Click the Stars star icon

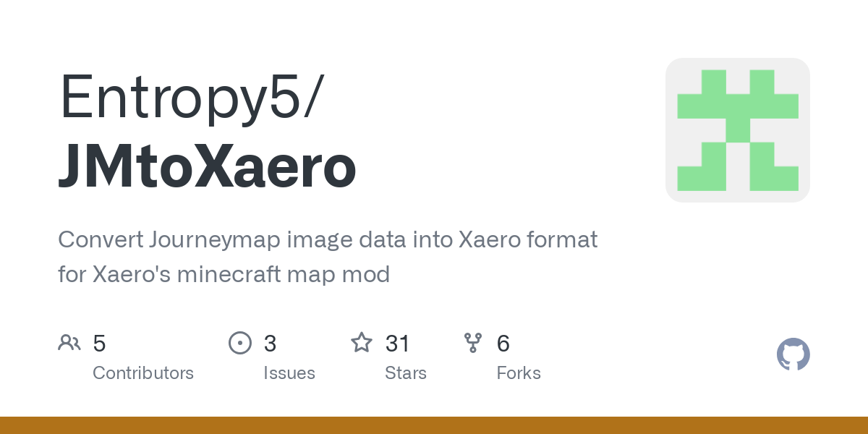pos(361,343)
